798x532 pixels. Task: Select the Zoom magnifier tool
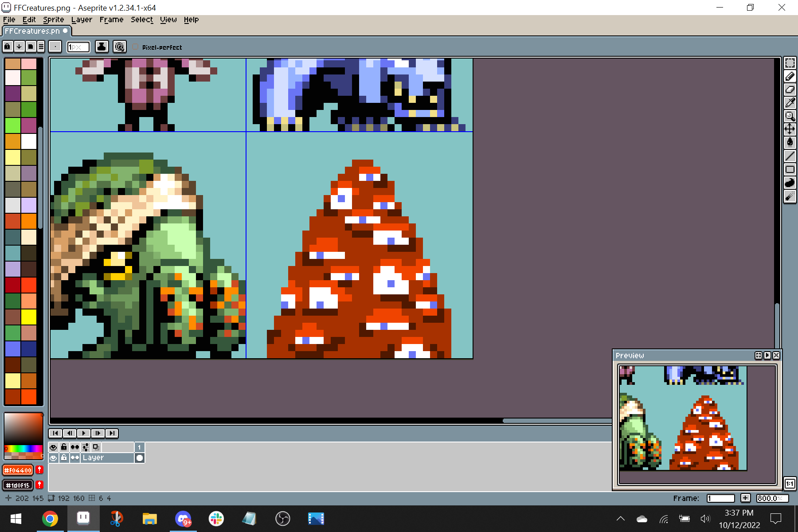click(790, 116)
